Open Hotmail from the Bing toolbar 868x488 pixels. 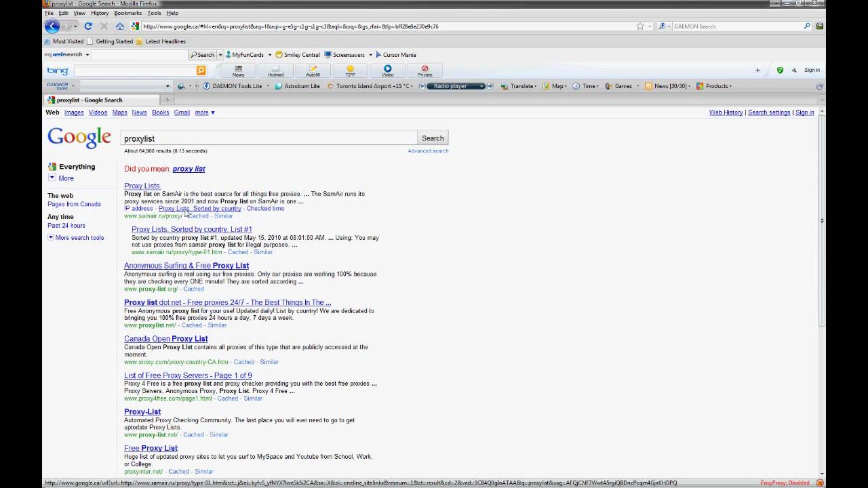(x=275, y=70)
